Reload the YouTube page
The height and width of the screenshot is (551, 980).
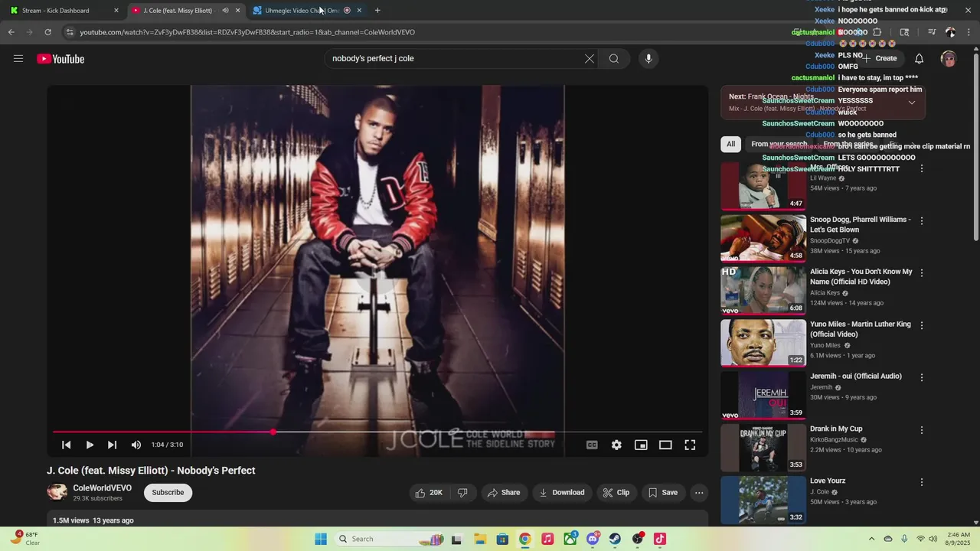pyautogui.click(x=47, y=32)
